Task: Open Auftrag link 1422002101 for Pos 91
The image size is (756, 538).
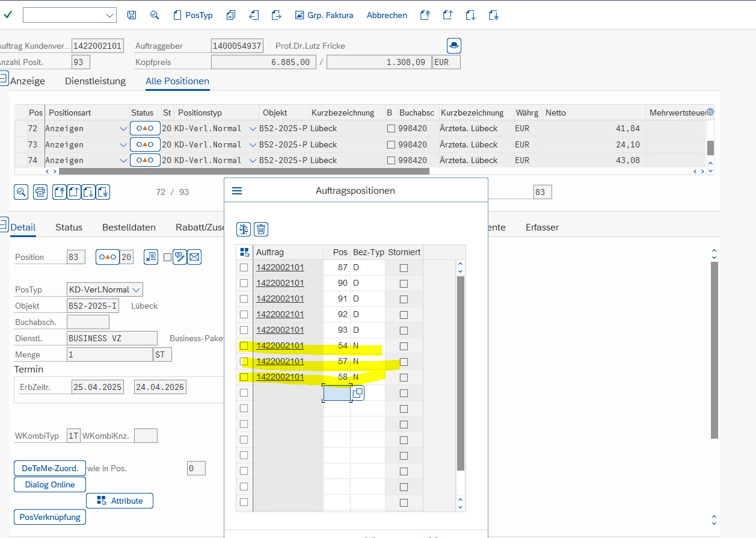Action: 280,299
